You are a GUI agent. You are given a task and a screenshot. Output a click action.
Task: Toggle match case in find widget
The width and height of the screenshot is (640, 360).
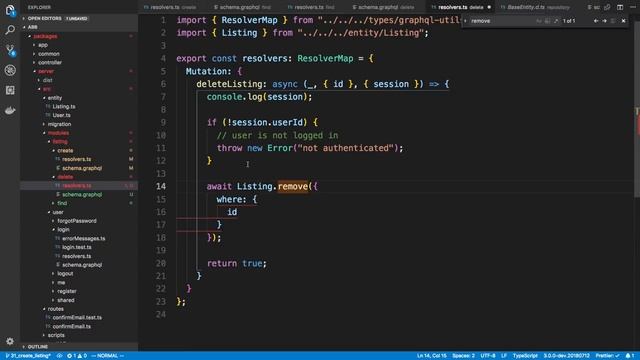tap(539, 21)
